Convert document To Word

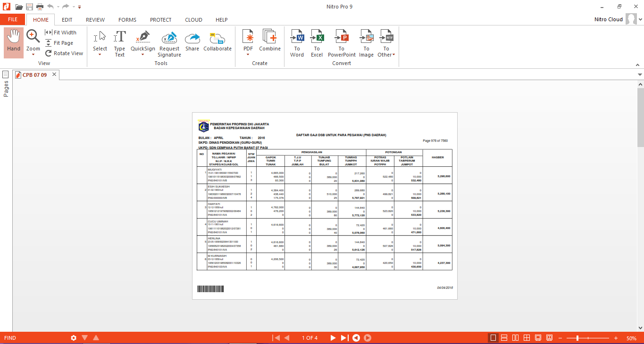[297, 43]
